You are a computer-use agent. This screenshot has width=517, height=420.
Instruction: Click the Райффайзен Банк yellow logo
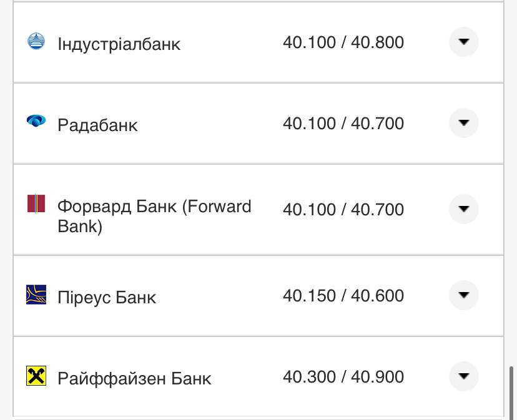pyautogui.click(x=37, y=377)
